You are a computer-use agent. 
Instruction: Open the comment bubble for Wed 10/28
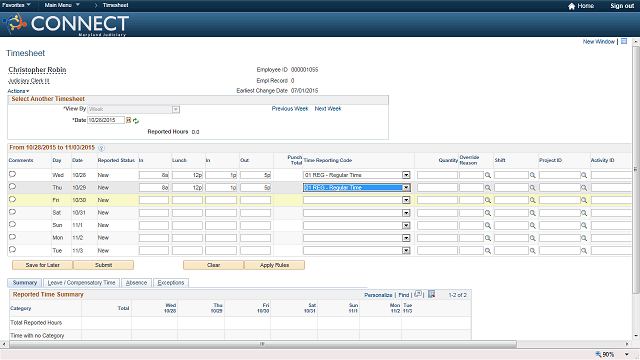12,174
